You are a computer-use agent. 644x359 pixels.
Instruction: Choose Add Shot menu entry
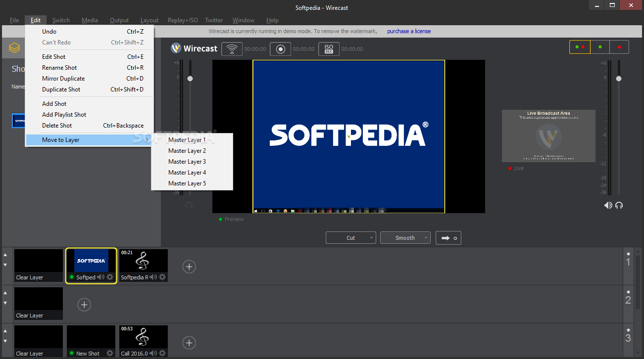click(90, 104)
